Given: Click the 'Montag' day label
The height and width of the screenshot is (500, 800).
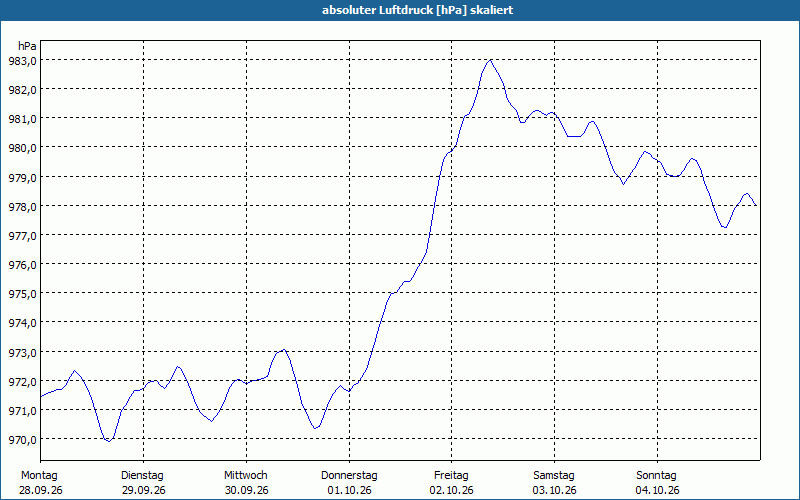Looking at the screenshot, I should coord(39,476).
